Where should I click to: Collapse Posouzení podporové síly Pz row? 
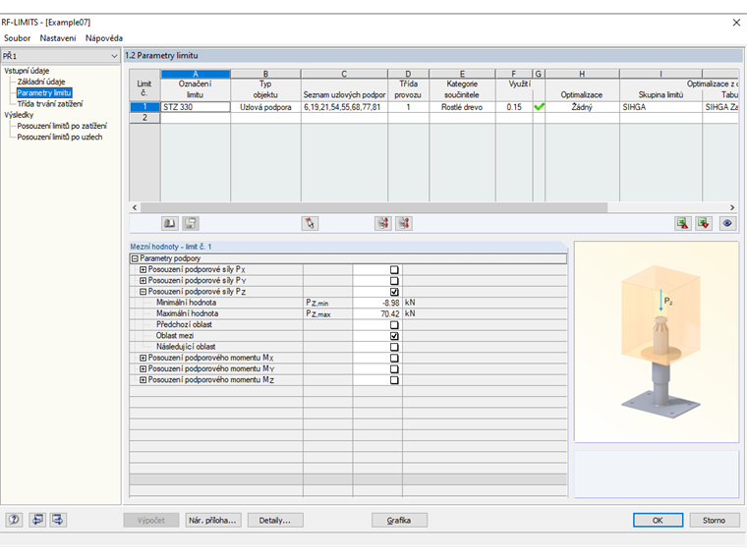143,292
